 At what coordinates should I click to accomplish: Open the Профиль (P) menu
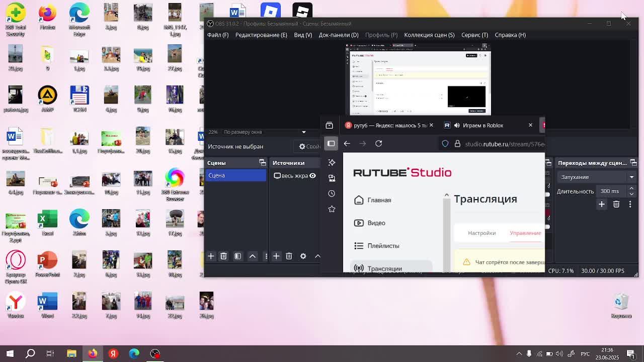tap(381, 35)
